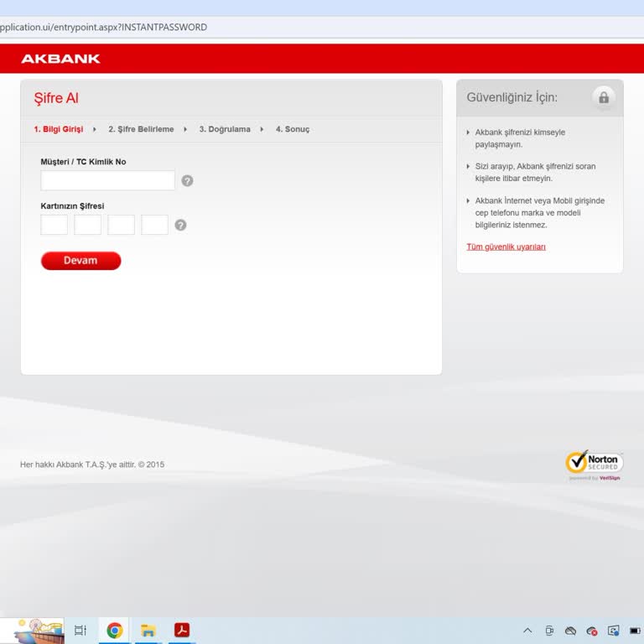644x644 pixels.
Task: Focus first card password digit box
Action: coord(55,225)
